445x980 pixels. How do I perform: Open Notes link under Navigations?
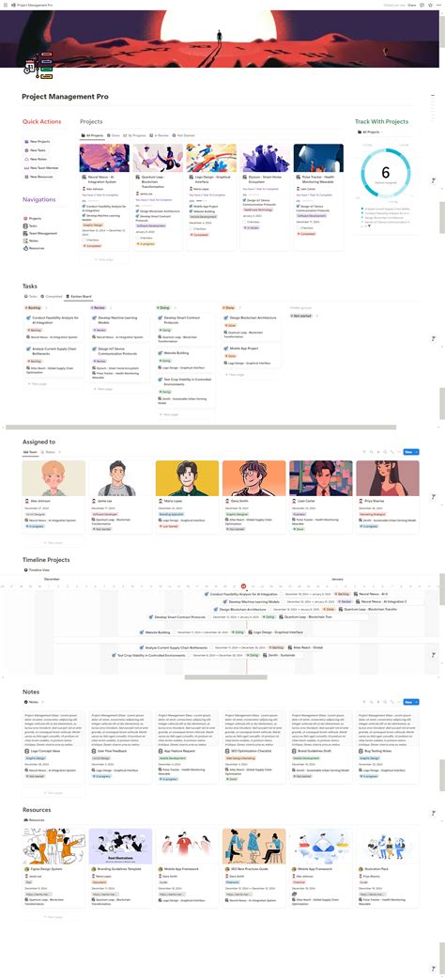[33, 241]
